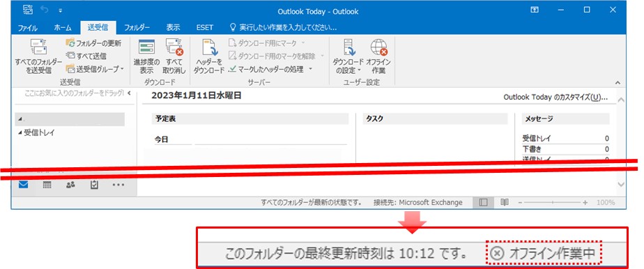Click Undo in quick access toolbar

[x=45, y=10]
